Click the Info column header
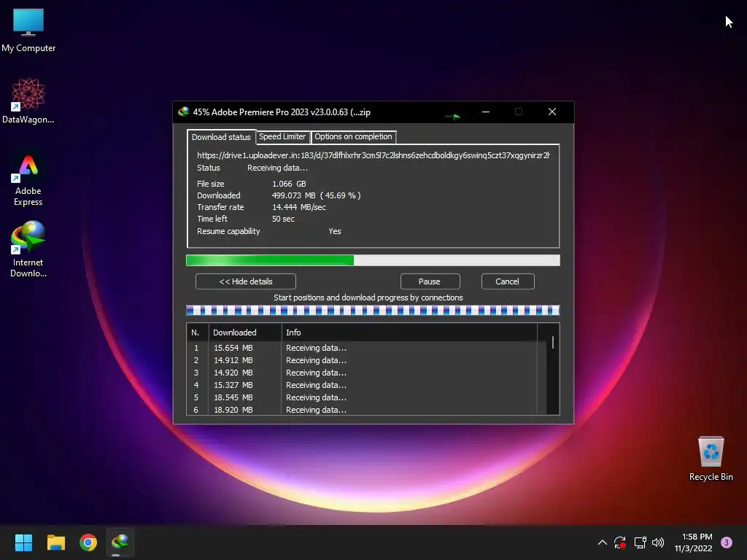 click(409, 332)
